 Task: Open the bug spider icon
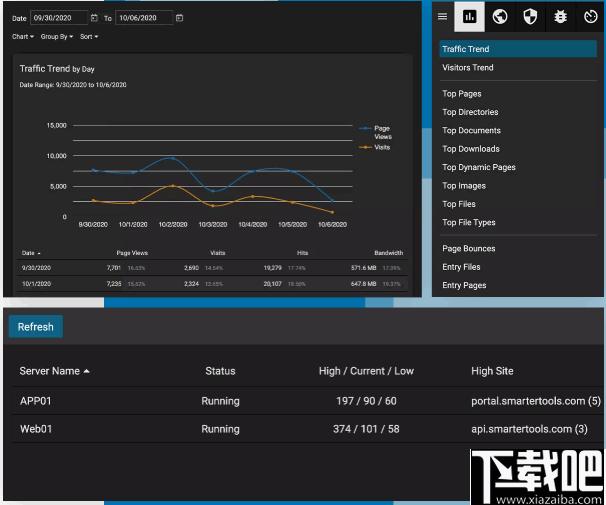tap(560, 17)
